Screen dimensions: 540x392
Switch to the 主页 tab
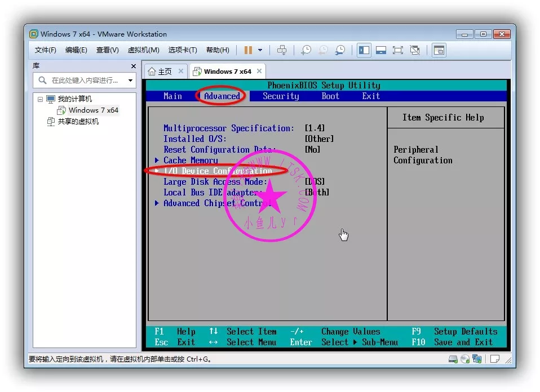tap(161, 72)
